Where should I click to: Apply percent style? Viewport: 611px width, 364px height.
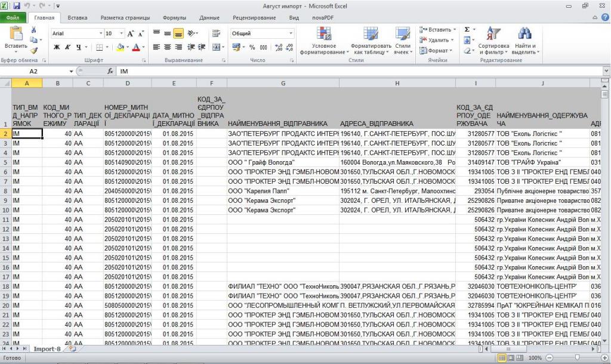252,47
